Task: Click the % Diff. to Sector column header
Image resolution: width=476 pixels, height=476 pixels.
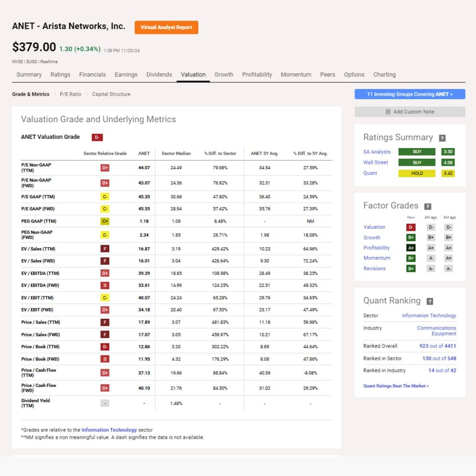Action: click(x=220, y=154)
